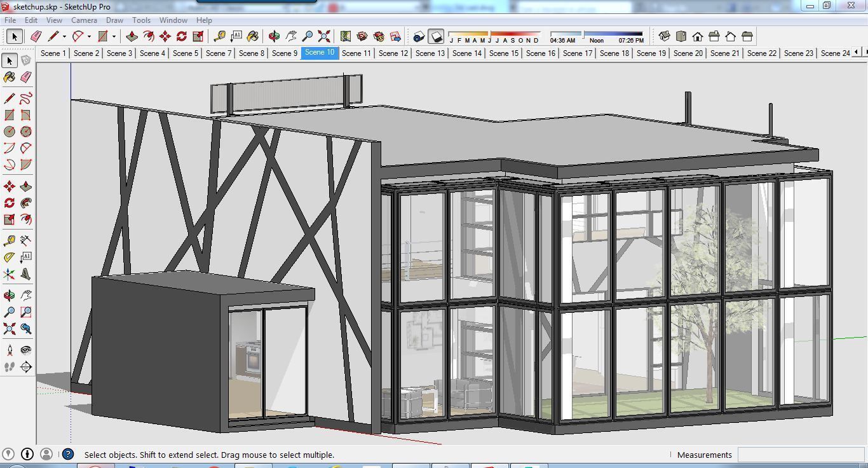Open the 3D Warehouse get models icon
The height and width of the screenshot is (468, 868).
[x=362, y=36]
